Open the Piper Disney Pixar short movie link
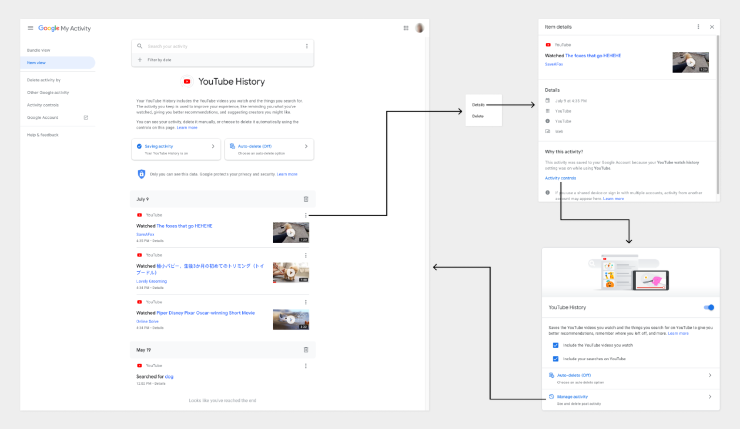740x429 pixels. point(205,313)
